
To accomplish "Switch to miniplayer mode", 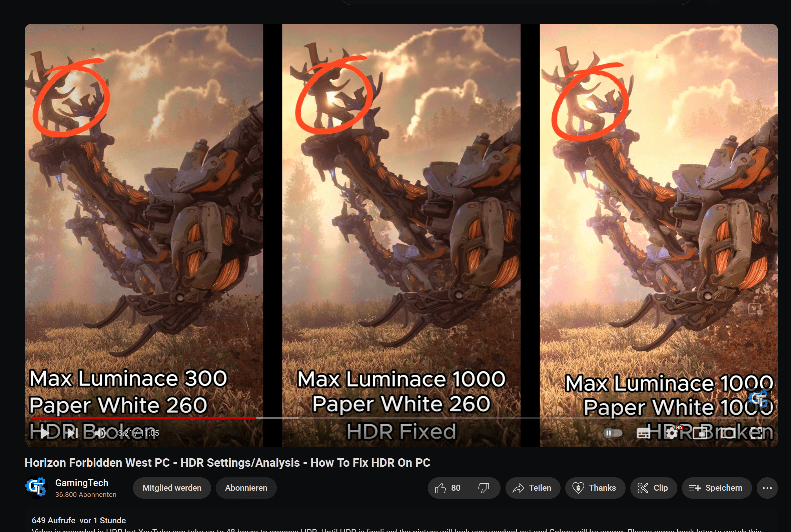I will [x=700, y=433].
